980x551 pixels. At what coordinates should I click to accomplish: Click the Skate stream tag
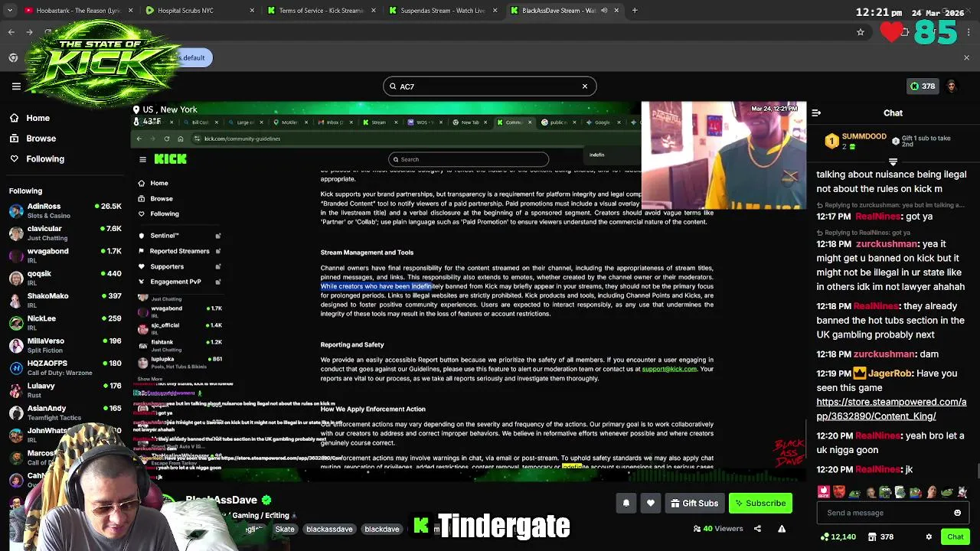pyautogui.click(x=285, y=529)
